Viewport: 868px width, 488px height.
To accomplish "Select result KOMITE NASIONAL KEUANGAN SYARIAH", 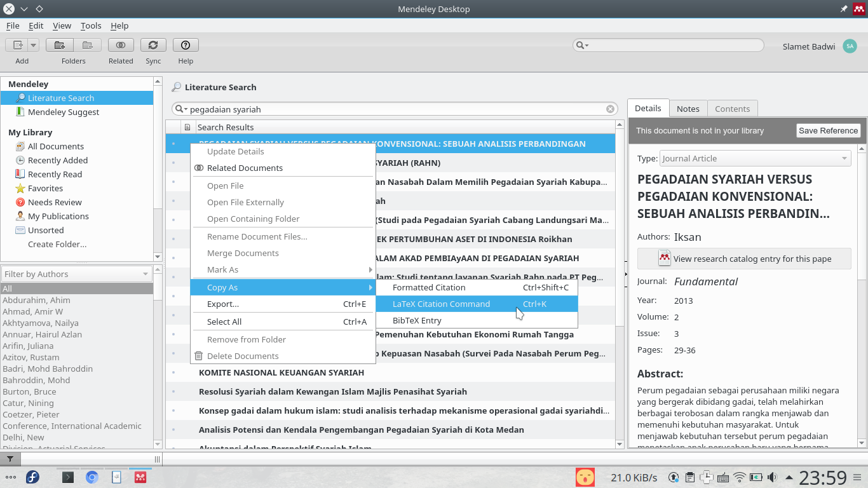I will (390, 372).
